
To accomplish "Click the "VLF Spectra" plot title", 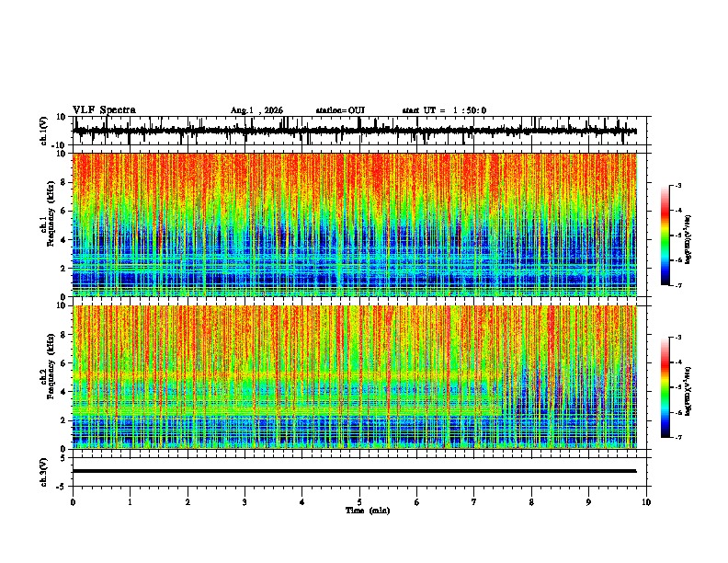I will point(104,110).
